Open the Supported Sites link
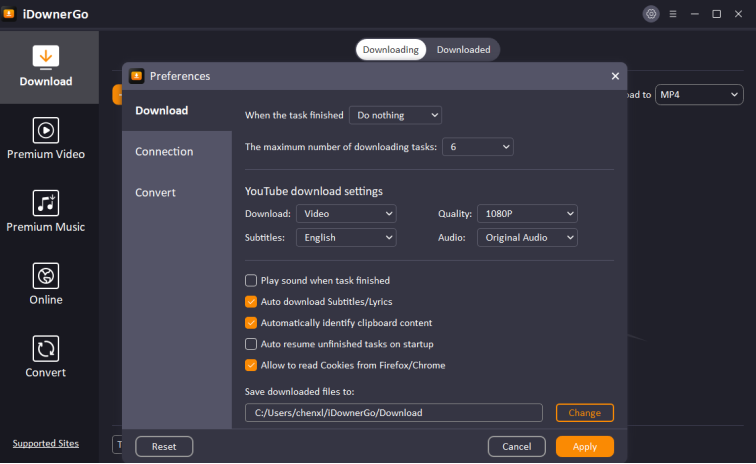 [x=46, y=443]
